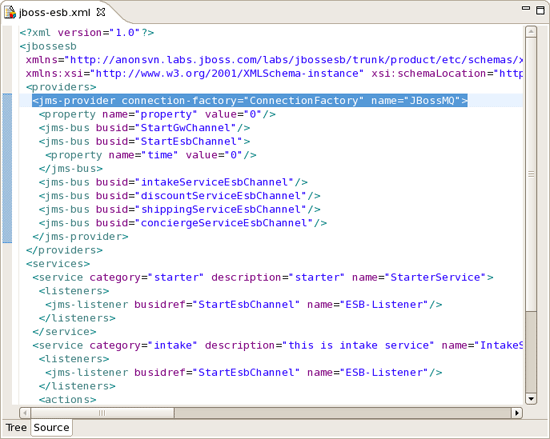Viewport: 550px width, 439px height.
Task: Click the horizontal scrollbar thumb
Action: [x=102, y=413]
